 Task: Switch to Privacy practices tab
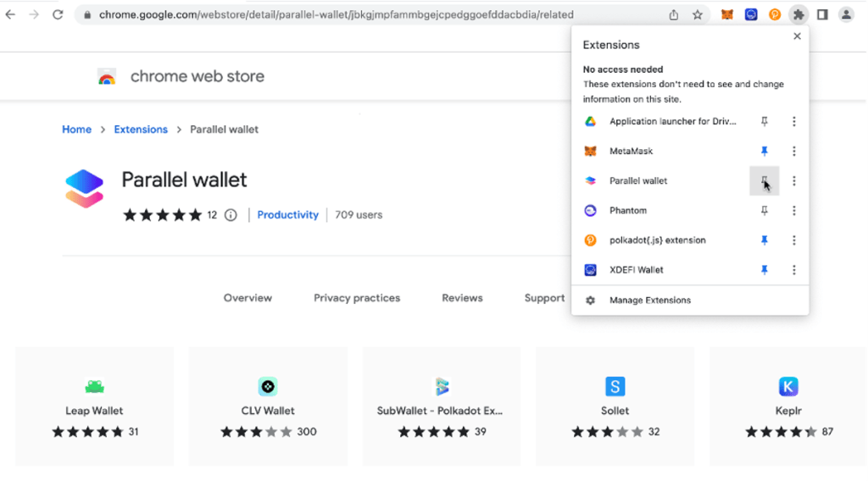[357, 298]
